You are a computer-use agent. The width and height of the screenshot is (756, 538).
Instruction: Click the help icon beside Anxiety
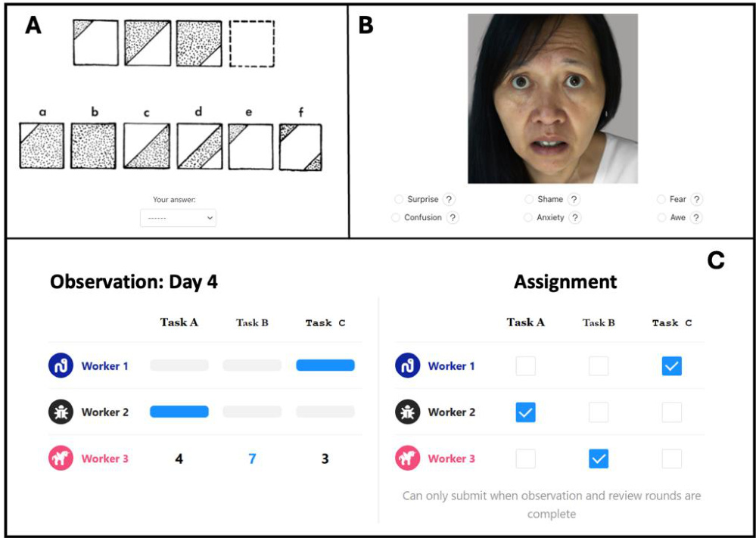click(x=575, y=218)
